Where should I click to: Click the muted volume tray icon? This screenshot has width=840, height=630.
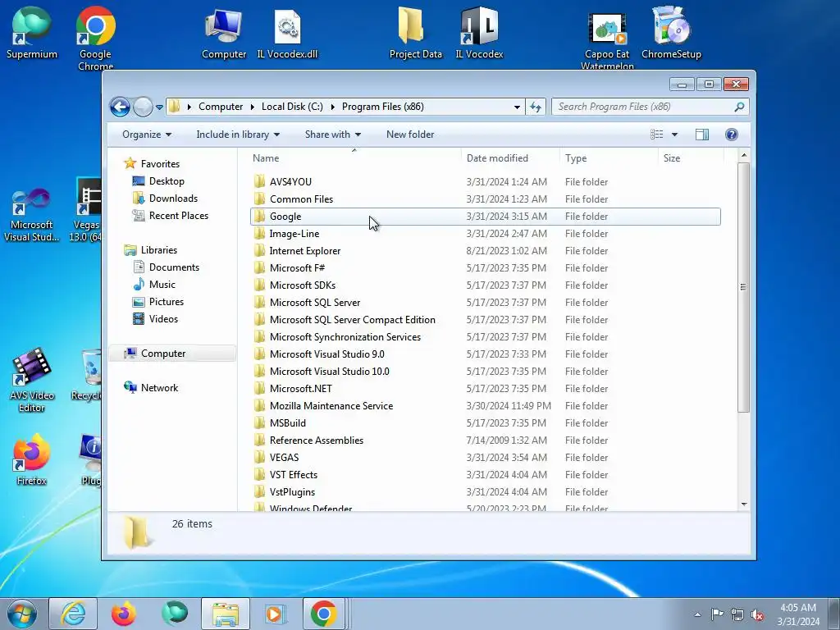(757, 614)
